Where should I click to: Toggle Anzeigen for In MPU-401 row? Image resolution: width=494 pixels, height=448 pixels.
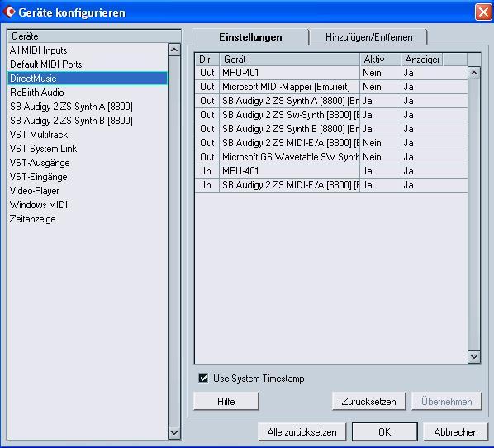point(435,171)
